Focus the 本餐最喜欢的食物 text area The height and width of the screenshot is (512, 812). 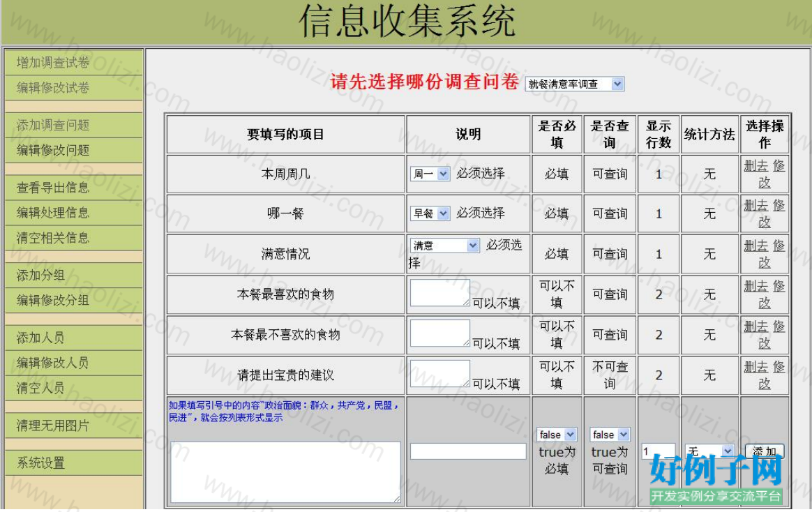[439, 292]
